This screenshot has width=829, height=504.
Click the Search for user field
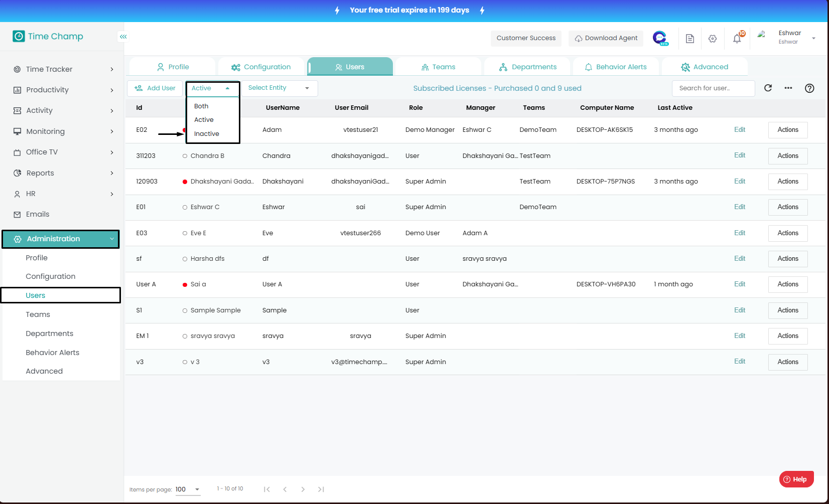click(x=713, y=88)
